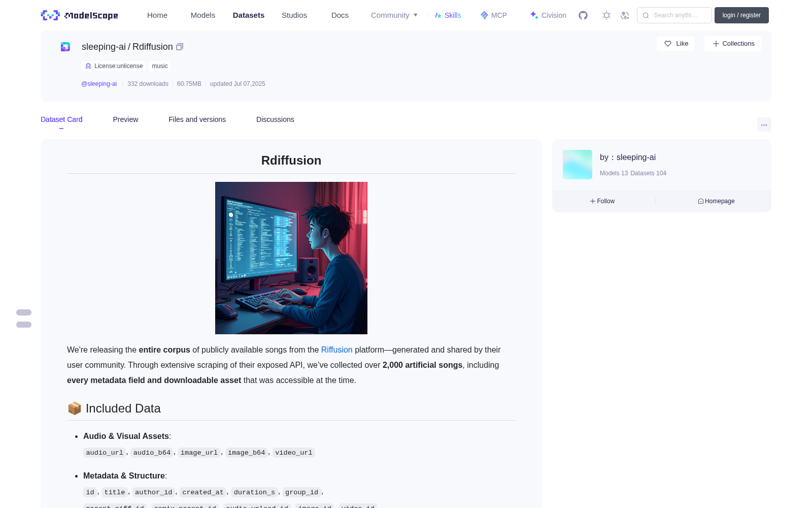Open the Docs navigation item
The image size is (812, 508).
coord(340,15)
